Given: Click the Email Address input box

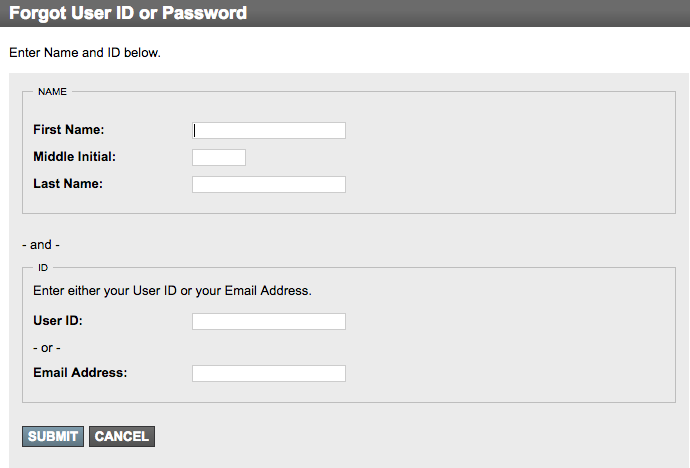Looking at the screenshot, I should point(269,373).
